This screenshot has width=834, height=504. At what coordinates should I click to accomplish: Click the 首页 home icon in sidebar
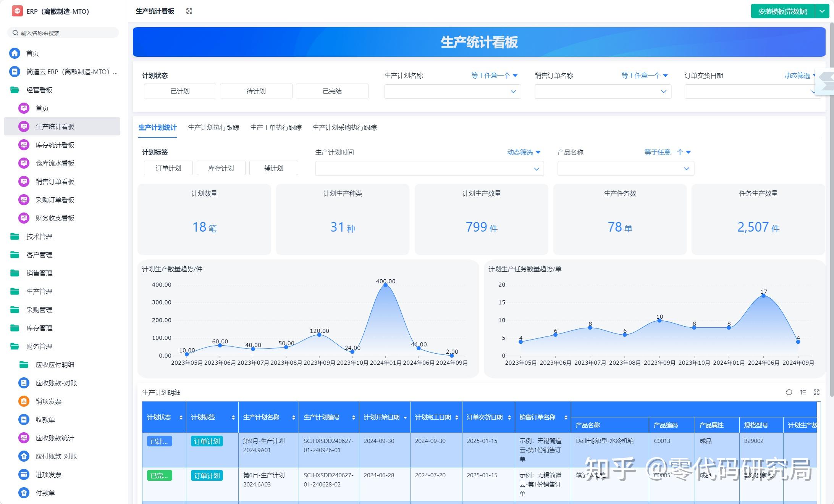tap(15, 53)
